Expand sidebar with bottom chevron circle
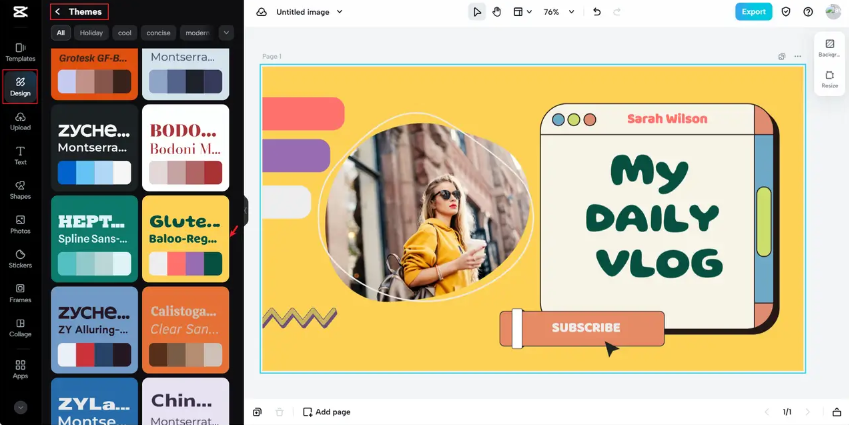The width and height of the screenshot is (849, 425). 21,408
